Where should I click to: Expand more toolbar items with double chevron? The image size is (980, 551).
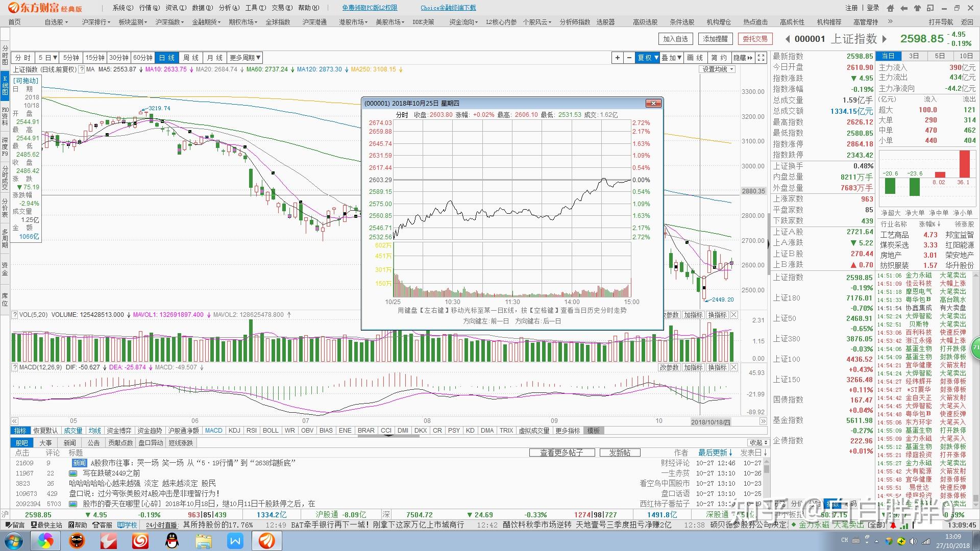[891, 21]
